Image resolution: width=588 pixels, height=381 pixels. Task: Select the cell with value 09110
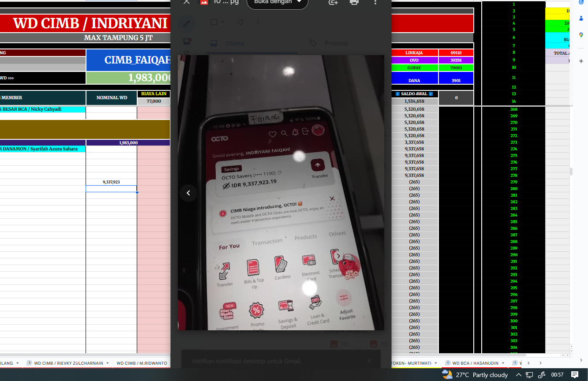click(x=456, y=53)
